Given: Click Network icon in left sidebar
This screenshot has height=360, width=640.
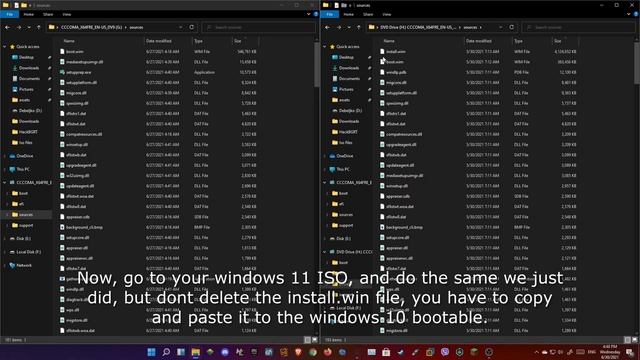Looking at the screenshot, I should pos(12,265).
